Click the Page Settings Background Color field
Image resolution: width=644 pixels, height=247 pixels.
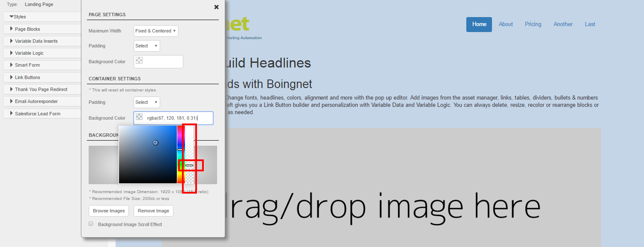click(158, 62)
